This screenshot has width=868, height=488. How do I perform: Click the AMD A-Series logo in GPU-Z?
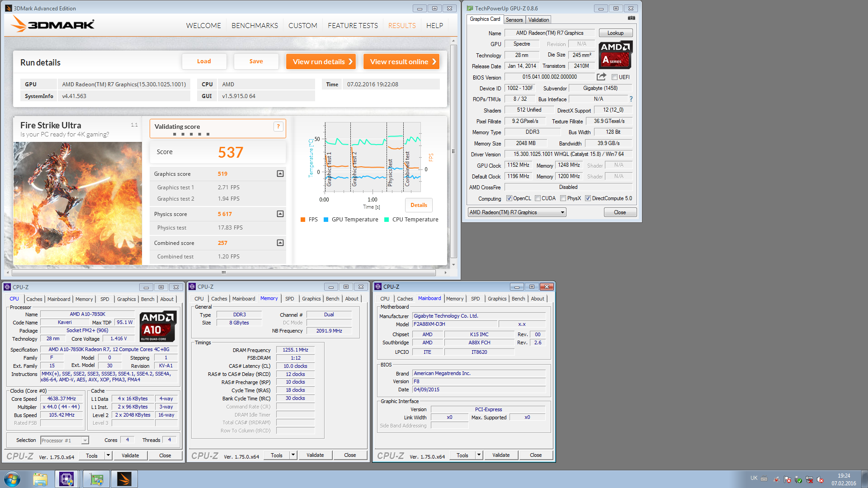pyautogui.click(x=615, y=55)
